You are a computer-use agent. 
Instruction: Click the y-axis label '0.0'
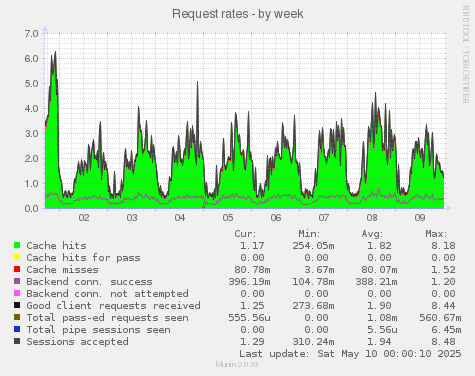(31, 208)
